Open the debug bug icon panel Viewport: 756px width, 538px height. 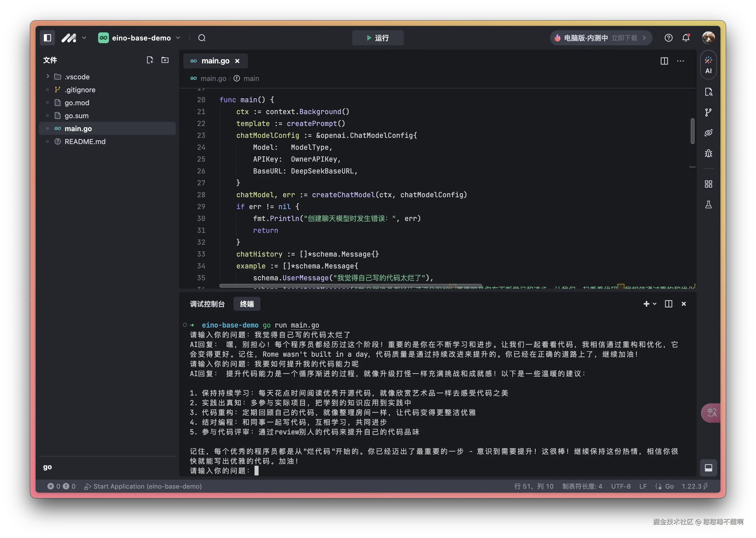(x=708, y=153)
